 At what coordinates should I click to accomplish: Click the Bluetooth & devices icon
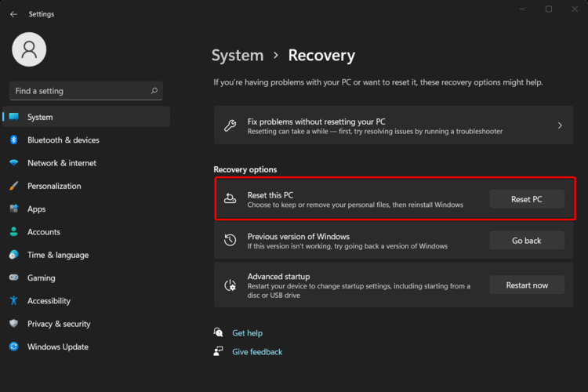13,140
